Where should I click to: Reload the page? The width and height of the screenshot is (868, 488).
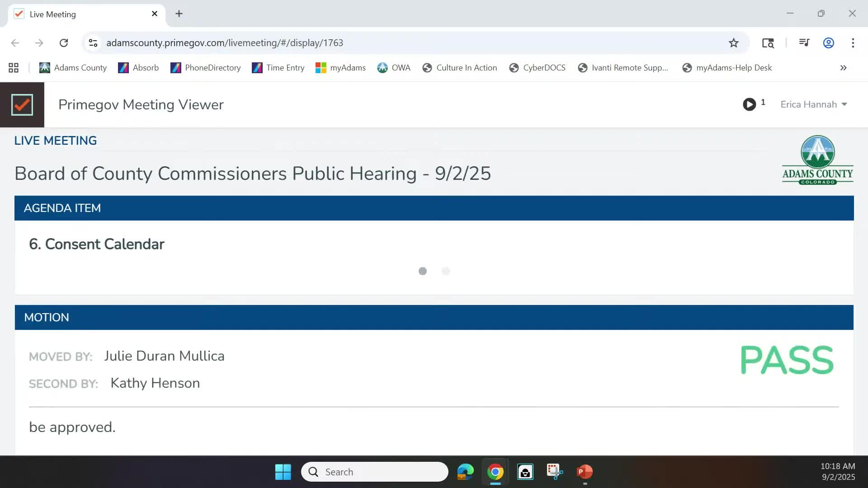pyautogui.click(x=64, y=43)
